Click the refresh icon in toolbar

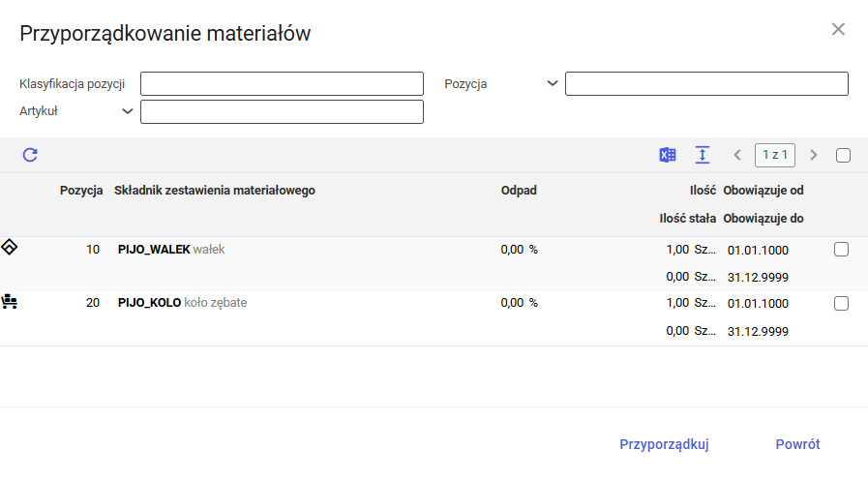[x=30, y=155]
